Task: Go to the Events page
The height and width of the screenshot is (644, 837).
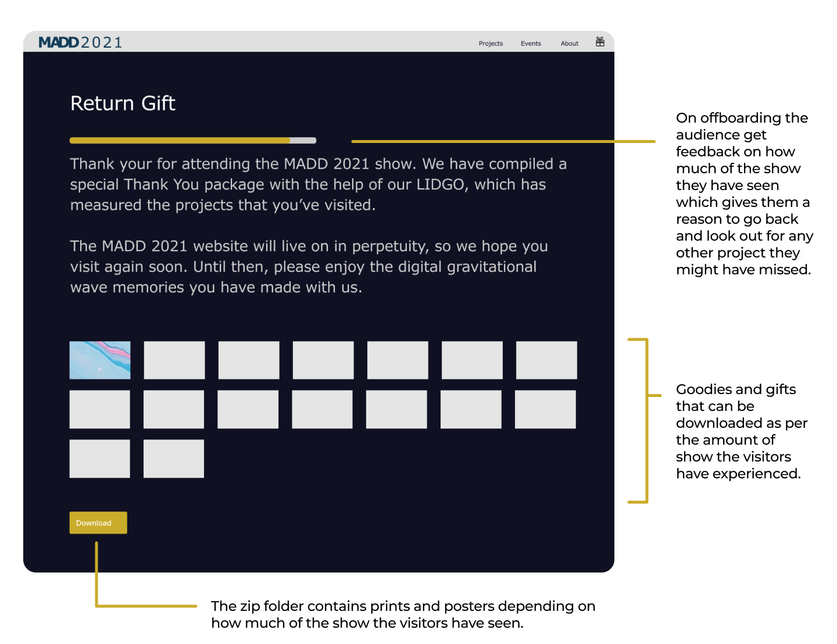Action: click(x=531, y=44)
